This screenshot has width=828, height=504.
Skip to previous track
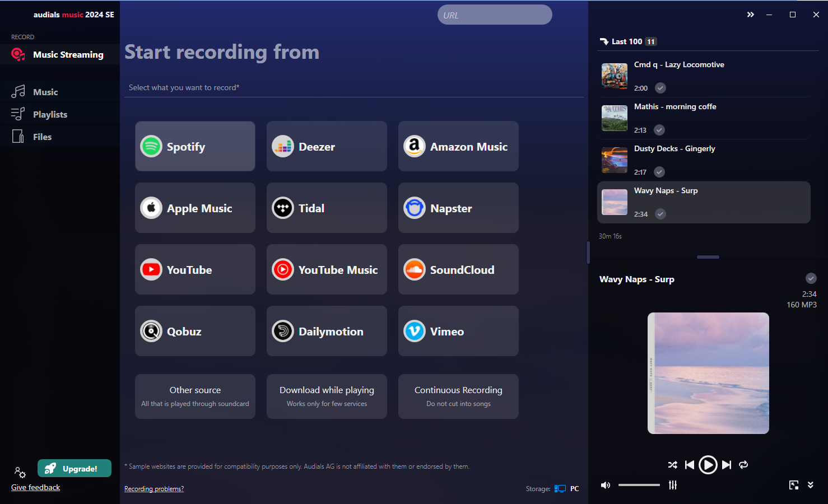click(x=690, y=465)
